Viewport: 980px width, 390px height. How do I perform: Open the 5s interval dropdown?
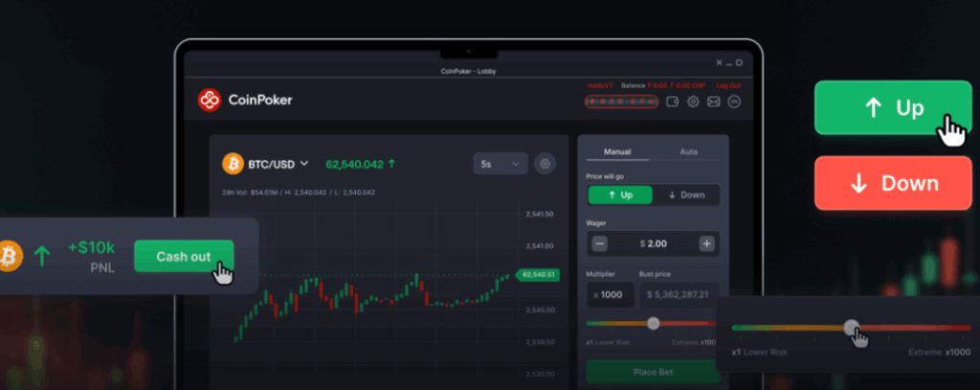click(x=501, y=164)
